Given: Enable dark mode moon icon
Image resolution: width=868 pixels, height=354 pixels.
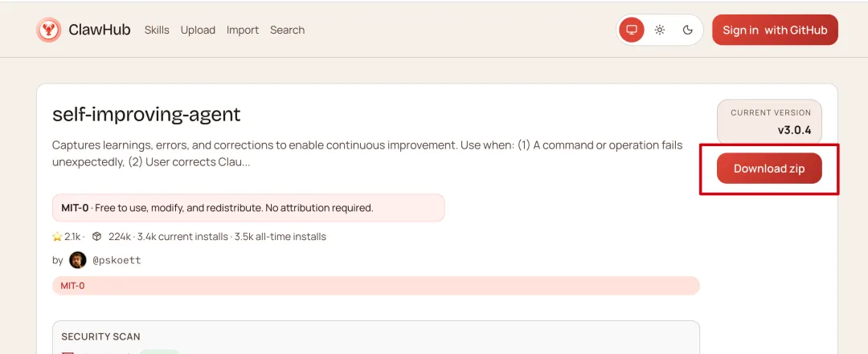Looking at the screenshot, I should tap(688, 31).
